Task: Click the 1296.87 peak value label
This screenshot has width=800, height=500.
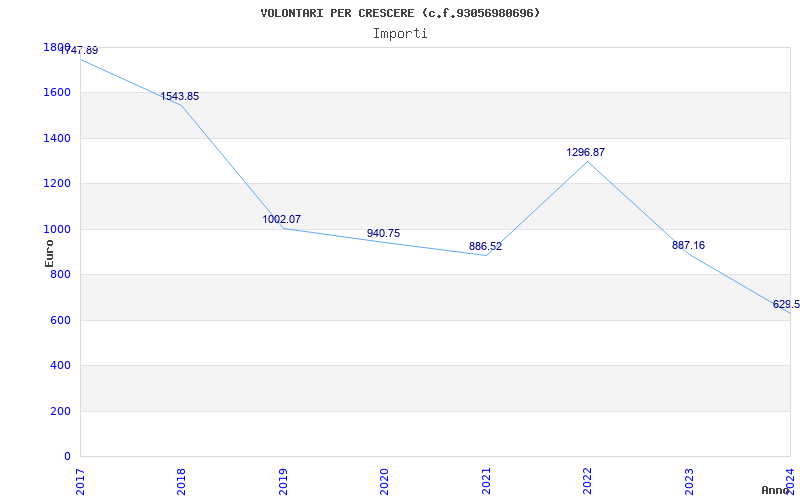Action: pyautogui.click(x=585, y=152)
